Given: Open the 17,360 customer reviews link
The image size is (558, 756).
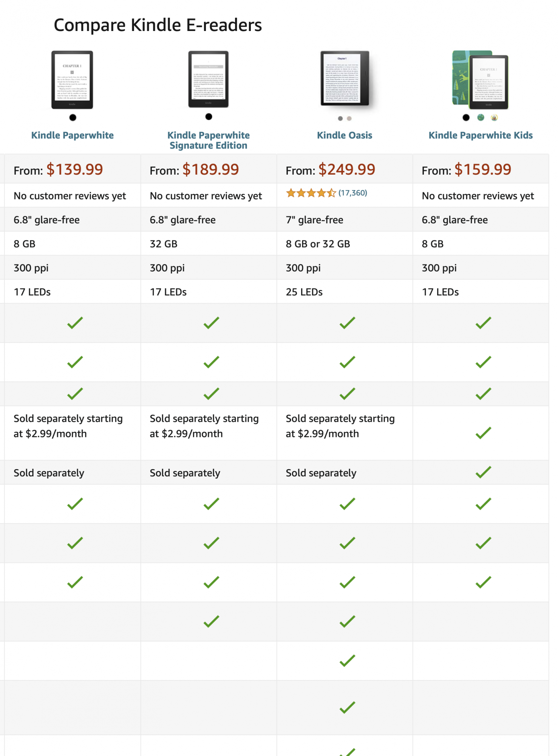Looking at the screenshot, I should [353, 193].
